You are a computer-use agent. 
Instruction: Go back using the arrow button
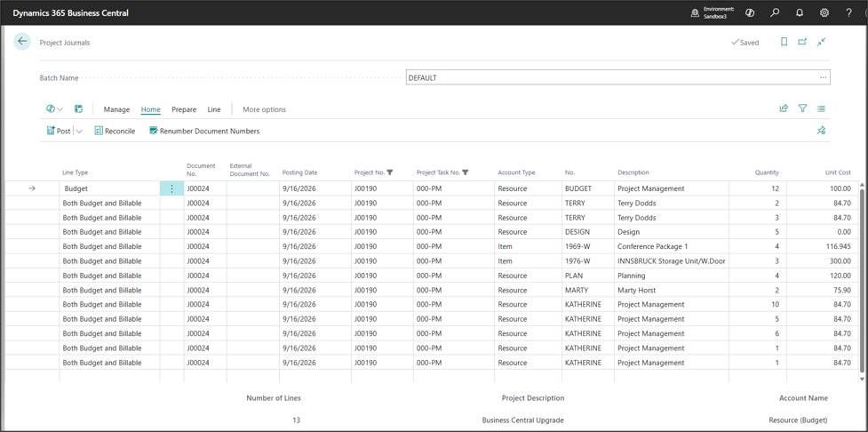coord(22,42)
